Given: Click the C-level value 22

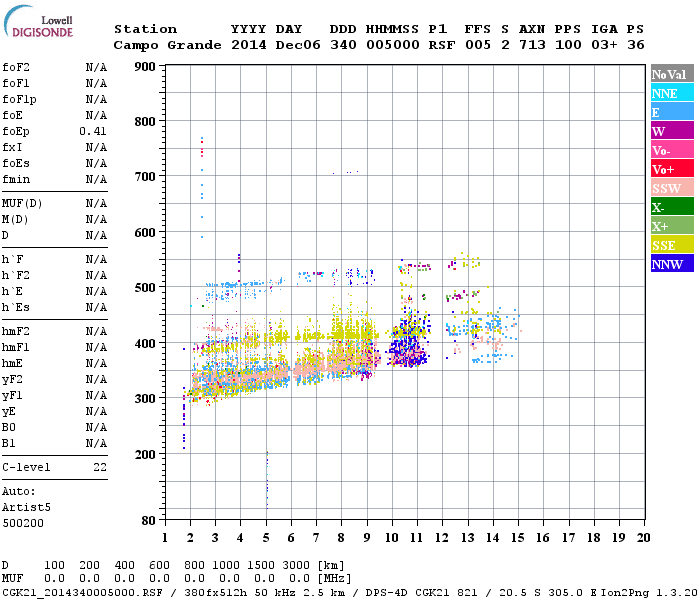Looking at the screenshot, I should 100,467.
